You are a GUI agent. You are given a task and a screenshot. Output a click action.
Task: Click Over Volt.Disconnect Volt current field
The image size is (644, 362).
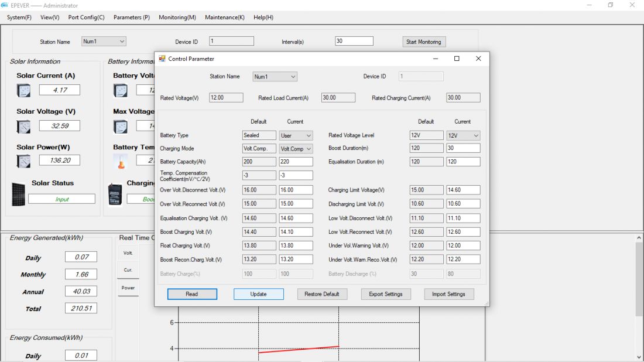click(296, 190)
